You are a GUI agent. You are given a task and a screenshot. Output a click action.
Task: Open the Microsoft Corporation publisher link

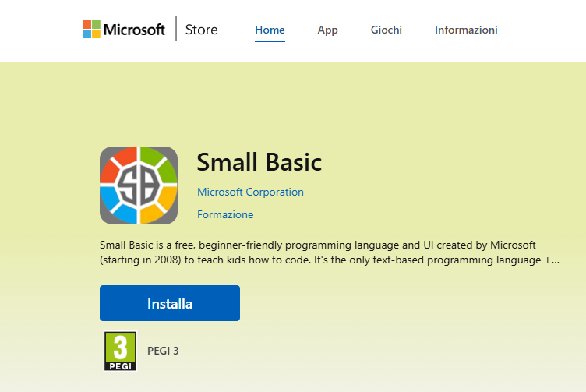point(250,192)
